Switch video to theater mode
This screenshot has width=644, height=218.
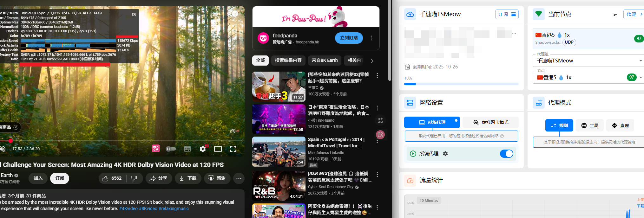(x=218, y=149)
